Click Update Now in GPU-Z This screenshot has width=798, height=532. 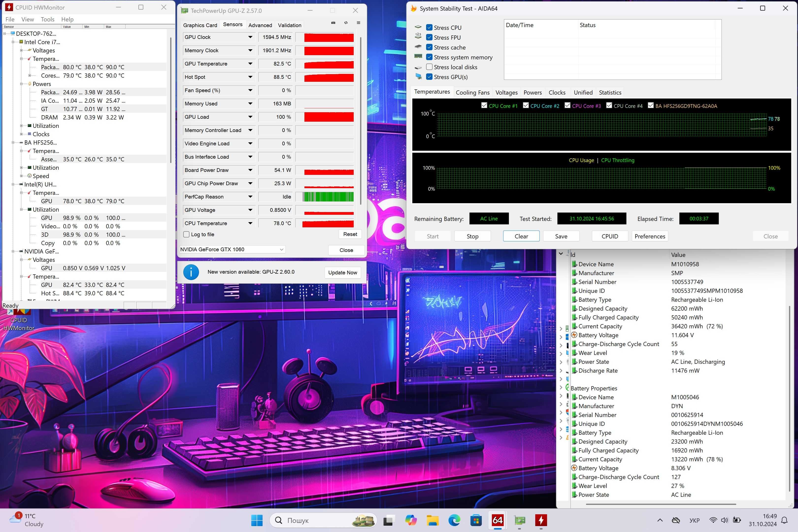[x=343, y=272]
